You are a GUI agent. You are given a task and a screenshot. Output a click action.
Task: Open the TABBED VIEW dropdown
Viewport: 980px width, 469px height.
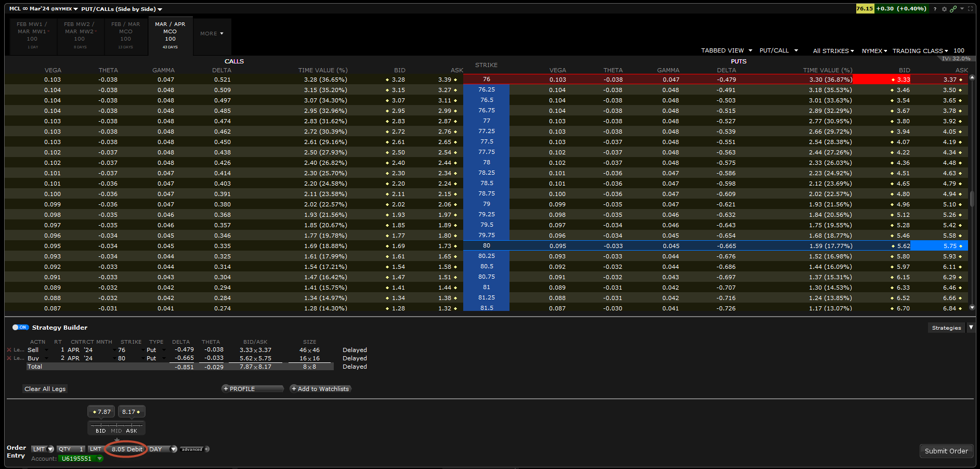pyautogui.click(x=726, y=50)
